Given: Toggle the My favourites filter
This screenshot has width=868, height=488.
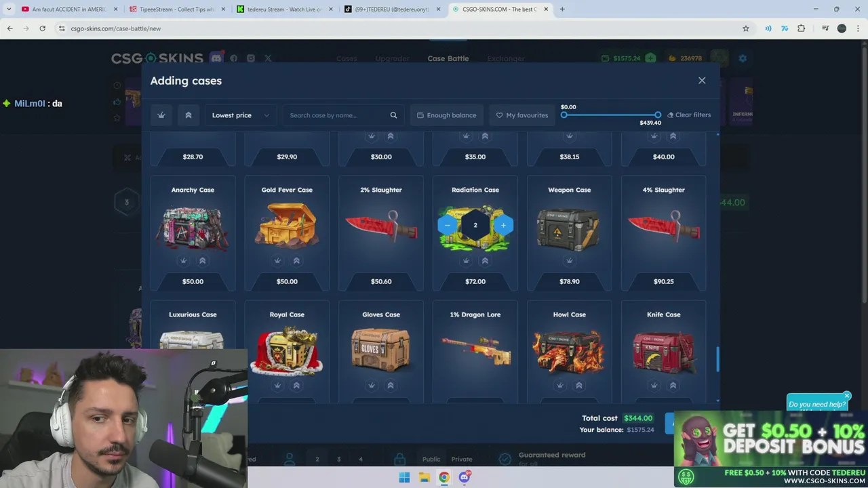Looking at the screenshot, I should tap(521, 115).
